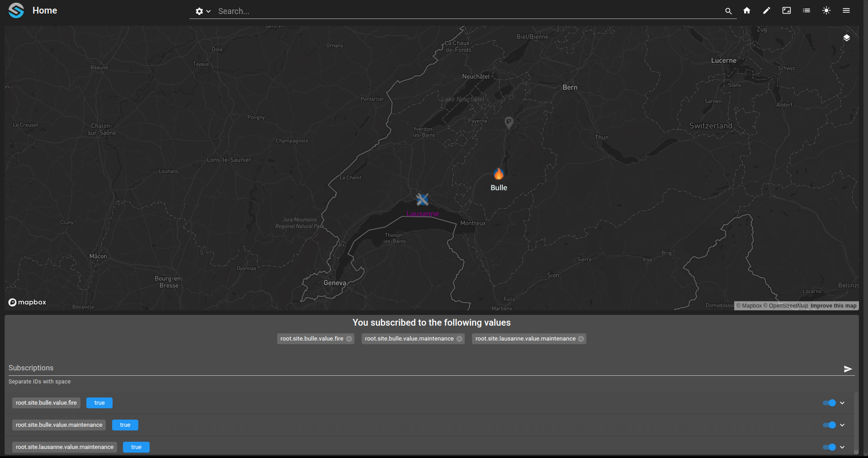Send subscriptions with arrow icon

point(848,369)
